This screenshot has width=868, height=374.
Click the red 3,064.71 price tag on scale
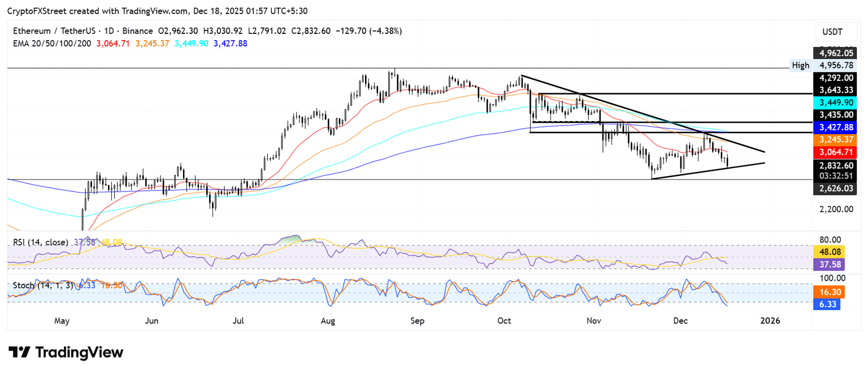(x=835, y=152)
